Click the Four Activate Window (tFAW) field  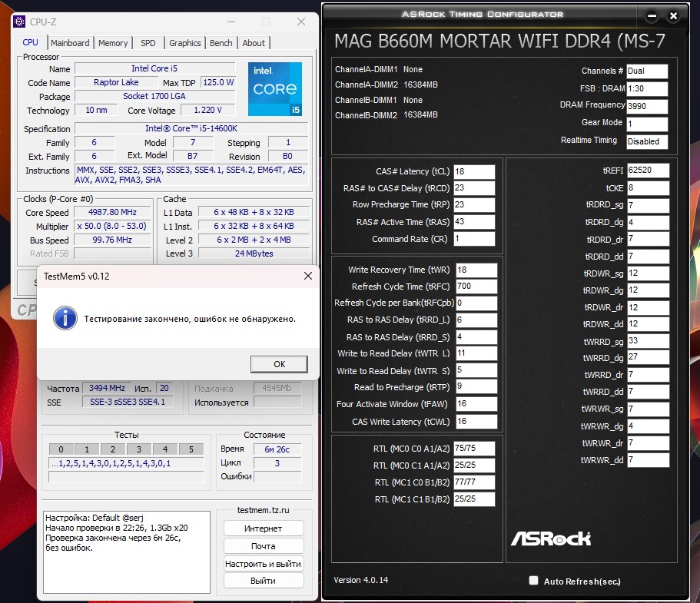pos(476,404)
